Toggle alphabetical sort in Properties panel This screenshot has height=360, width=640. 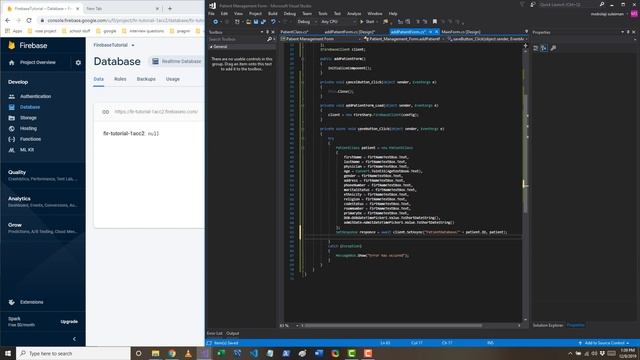click(x=544, y=48)
